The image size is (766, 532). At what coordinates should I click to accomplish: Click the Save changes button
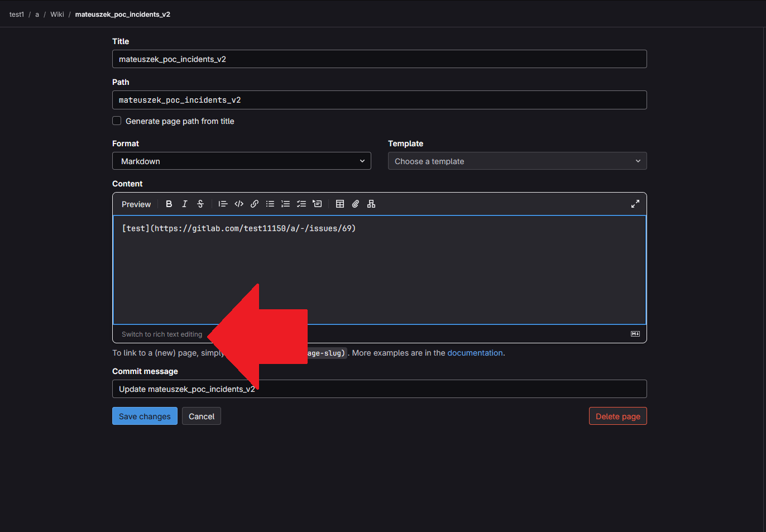pyautogui.click(x=145, y=416)
